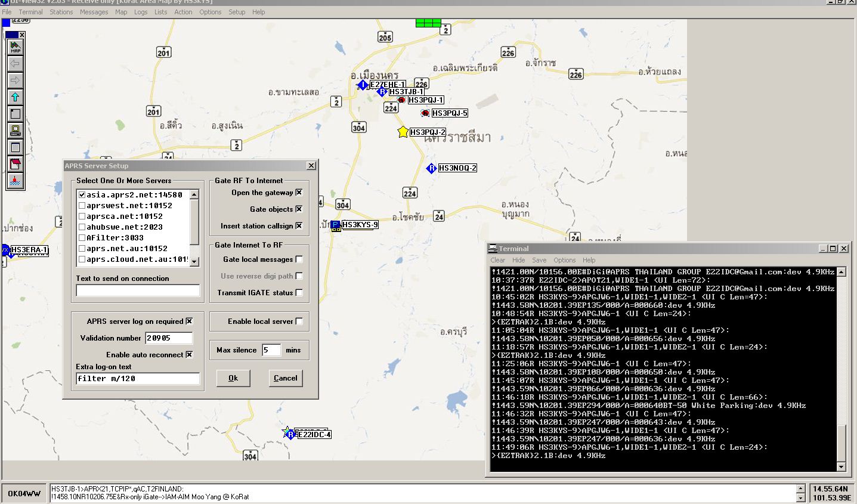Viewport: 857px width, 504px height.
Task: Click the MAP toolbar button
Action: point(16,47)
